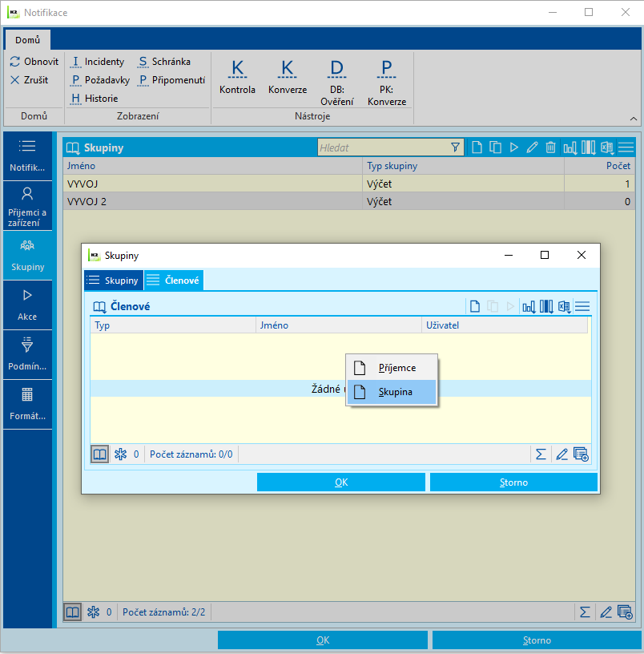
Task: Open columns icon in Členové toolbar
Action: [x=546, y=306]
